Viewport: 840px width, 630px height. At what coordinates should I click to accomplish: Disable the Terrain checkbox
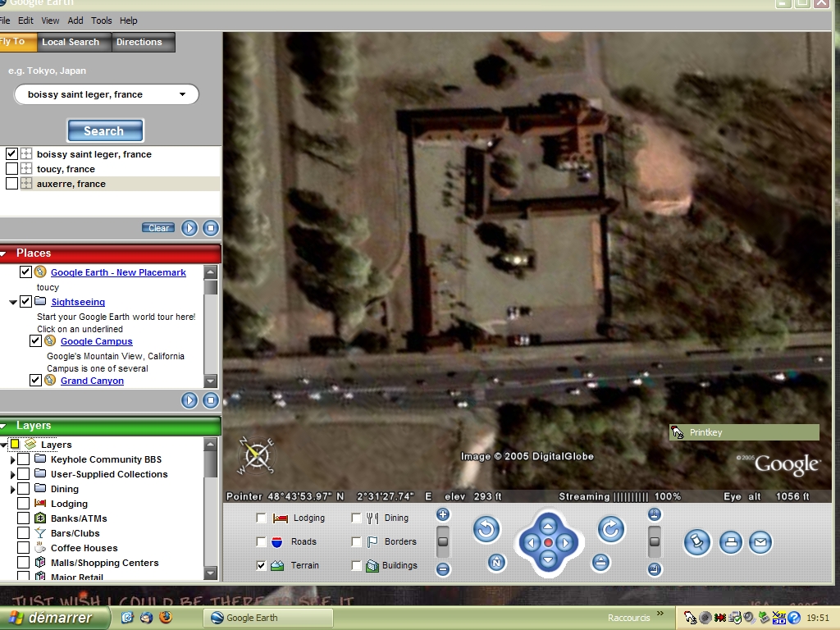[261, 565]
